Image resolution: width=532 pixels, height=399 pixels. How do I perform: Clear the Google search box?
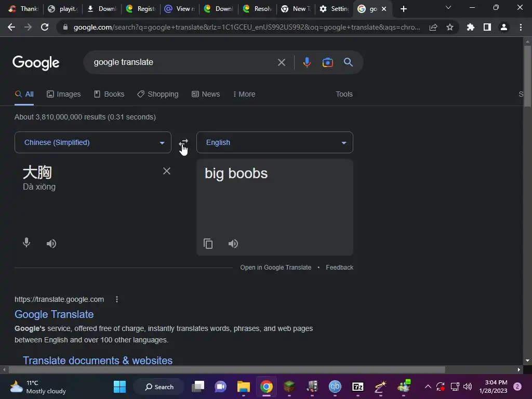coord(281,62)
